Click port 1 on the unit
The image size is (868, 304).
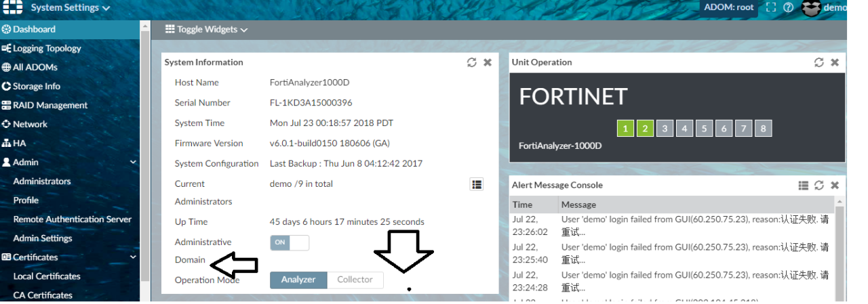coord(625,129)
